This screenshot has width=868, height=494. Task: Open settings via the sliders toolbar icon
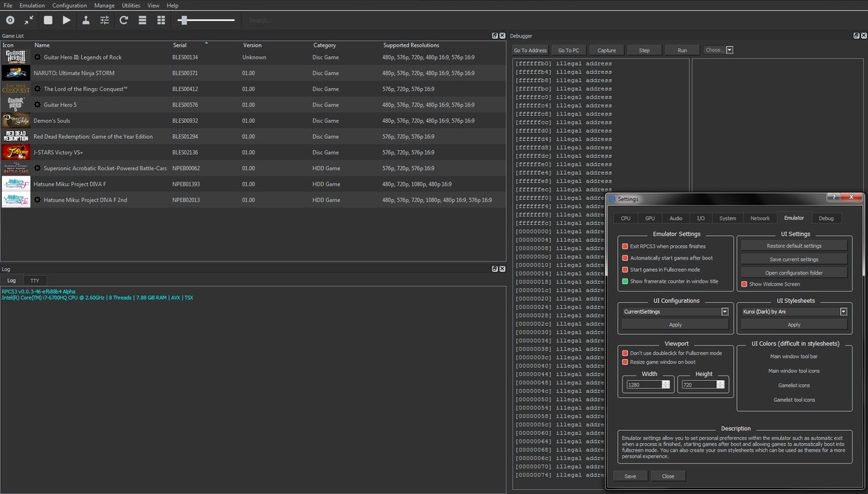coord(104,20)
